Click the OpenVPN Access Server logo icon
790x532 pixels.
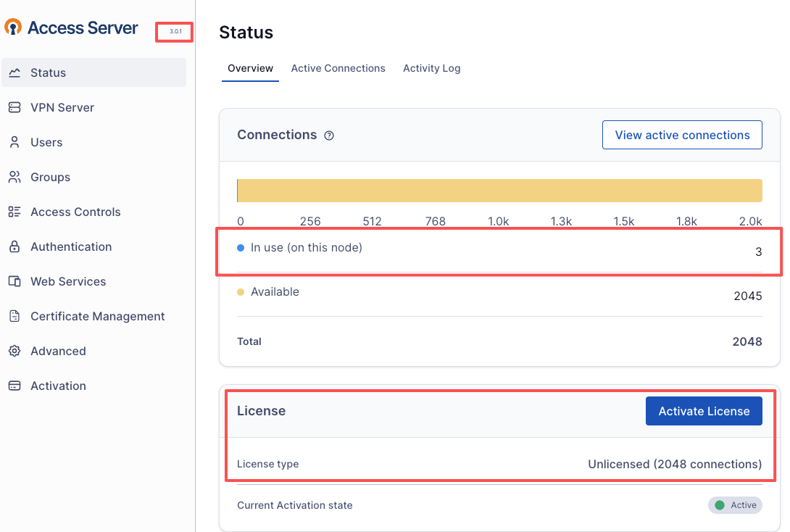tap(13, 28)
